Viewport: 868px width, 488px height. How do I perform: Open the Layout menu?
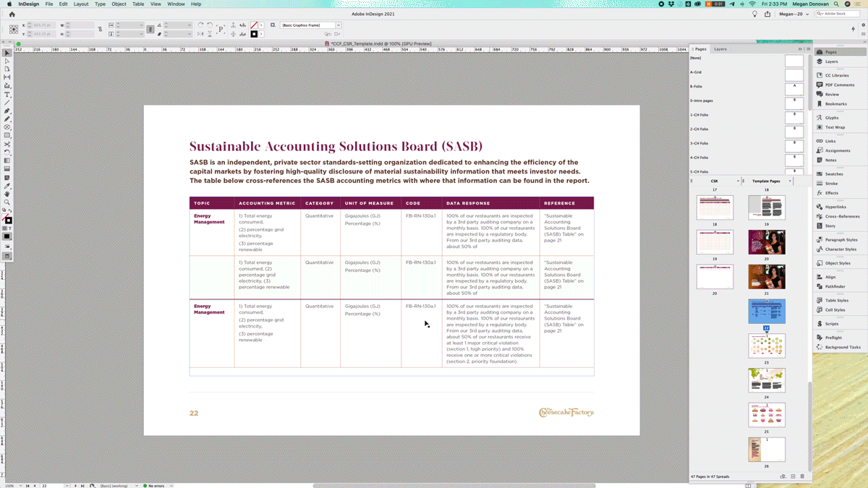click(81, 4)
